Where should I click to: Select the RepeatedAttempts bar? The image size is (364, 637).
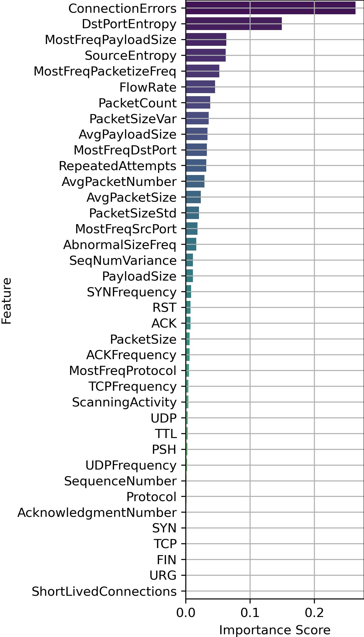pos(196,166)
